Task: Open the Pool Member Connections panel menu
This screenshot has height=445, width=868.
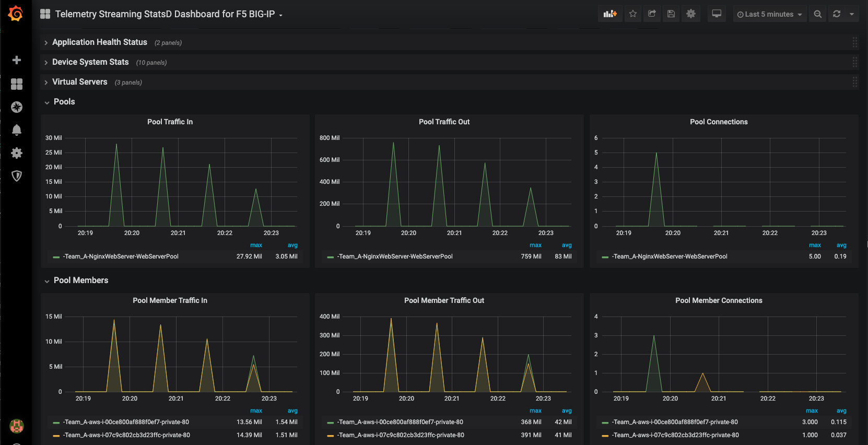Action: click(x=719, y=300)
